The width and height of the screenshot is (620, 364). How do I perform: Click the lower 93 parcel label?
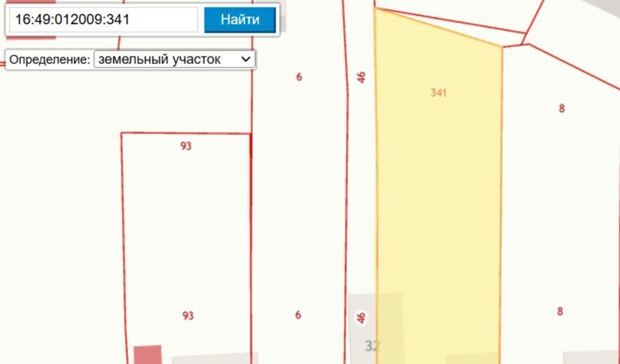pos(188,316)
